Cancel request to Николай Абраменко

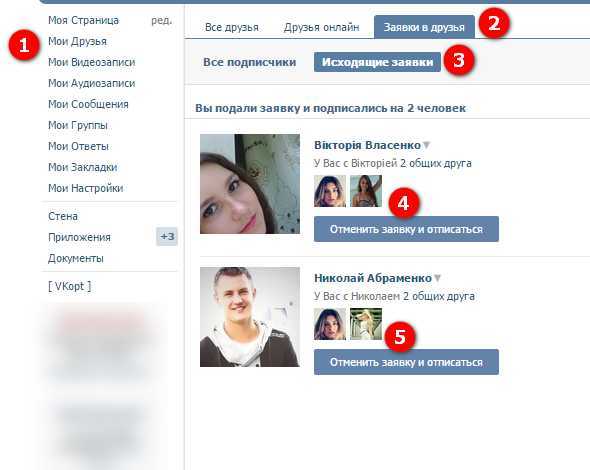pyautogui.click(x=406, y=362)
